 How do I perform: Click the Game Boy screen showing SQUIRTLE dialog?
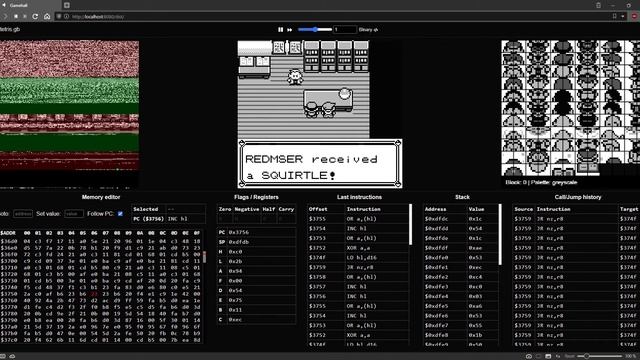320,114
